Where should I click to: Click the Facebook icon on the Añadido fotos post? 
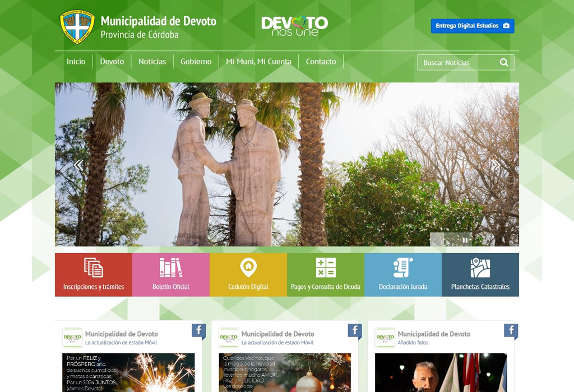511,330
